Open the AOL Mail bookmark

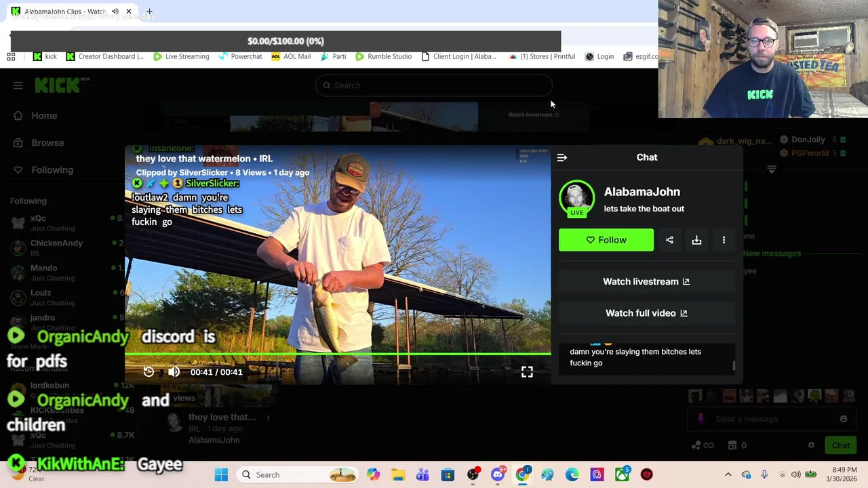(x=291, y=57)
